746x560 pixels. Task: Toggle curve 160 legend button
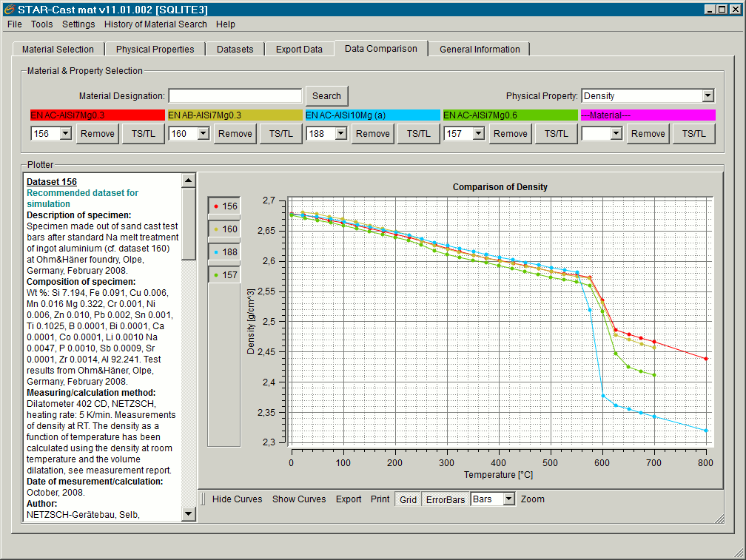tap(224, 229)
